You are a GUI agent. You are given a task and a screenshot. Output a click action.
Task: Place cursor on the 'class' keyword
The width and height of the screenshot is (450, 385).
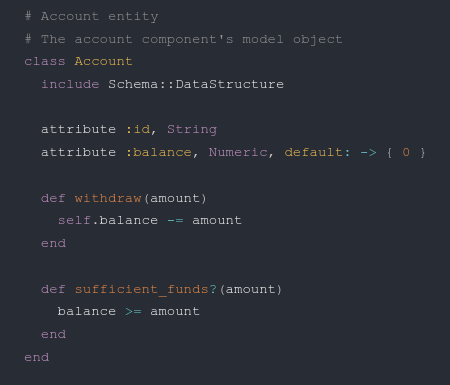tap(45, 61)
